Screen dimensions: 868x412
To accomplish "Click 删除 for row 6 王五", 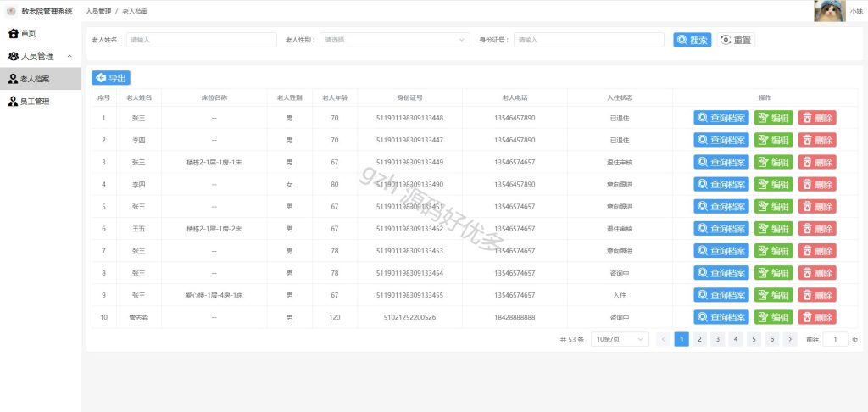I will coord(817,229).
